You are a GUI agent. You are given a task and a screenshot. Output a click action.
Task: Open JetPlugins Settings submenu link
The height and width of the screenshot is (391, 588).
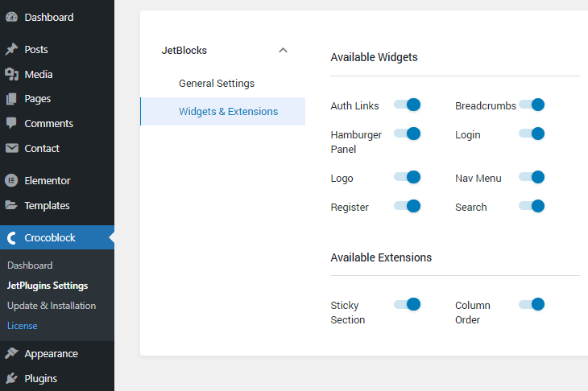tap(48, 286)
